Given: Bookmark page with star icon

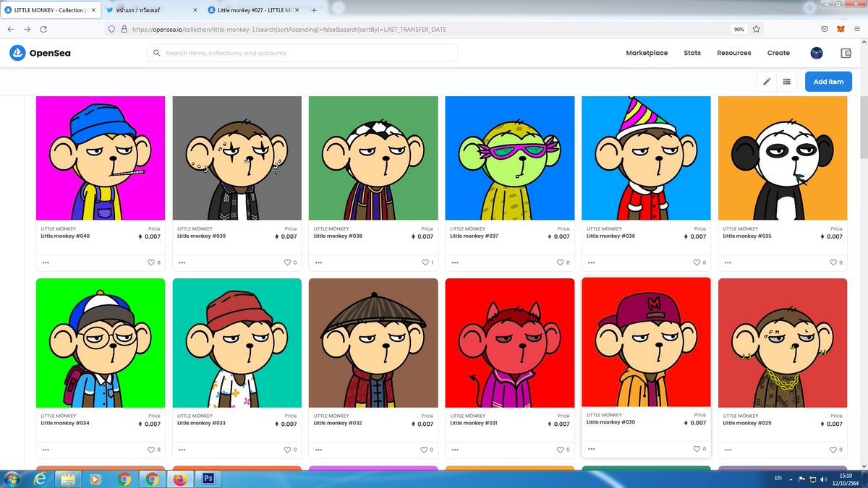Looking at the screenshot, I should (x=757, y=29).
